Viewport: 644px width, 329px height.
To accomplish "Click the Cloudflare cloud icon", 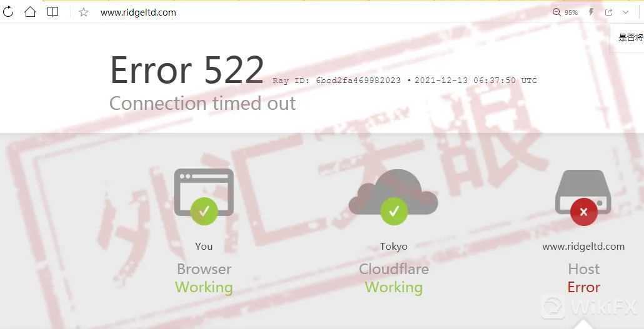I will tap(394, 192).
